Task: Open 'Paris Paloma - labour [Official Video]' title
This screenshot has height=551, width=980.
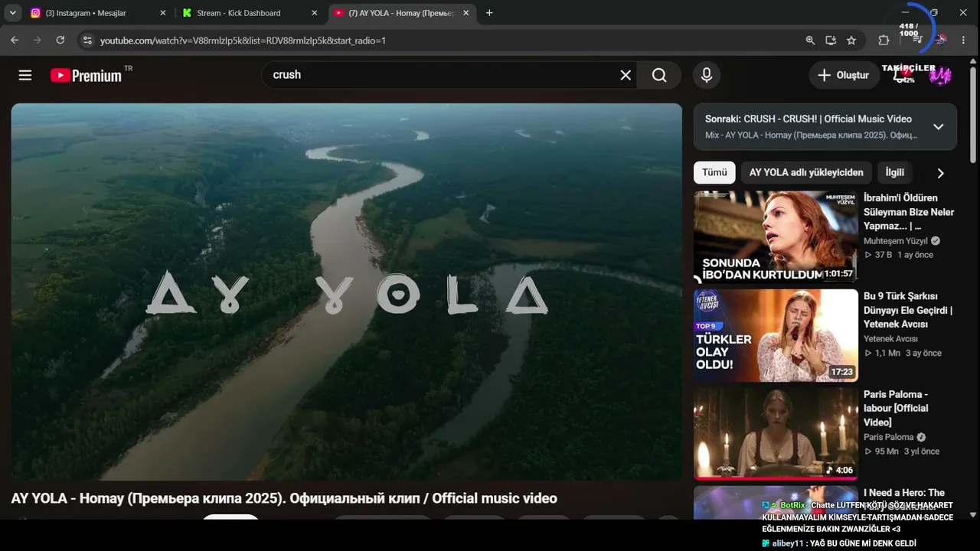Action: [896, 408]
